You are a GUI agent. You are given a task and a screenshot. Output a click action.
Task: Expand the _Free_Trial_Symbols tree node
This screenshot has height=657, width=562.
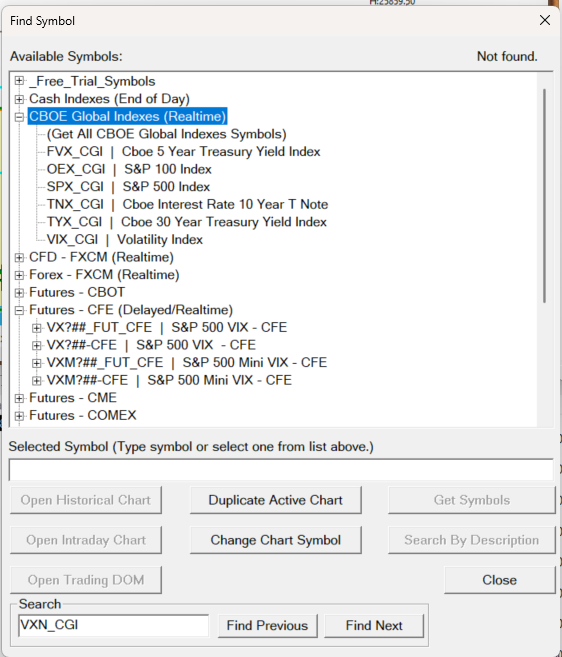coord(19,81)
